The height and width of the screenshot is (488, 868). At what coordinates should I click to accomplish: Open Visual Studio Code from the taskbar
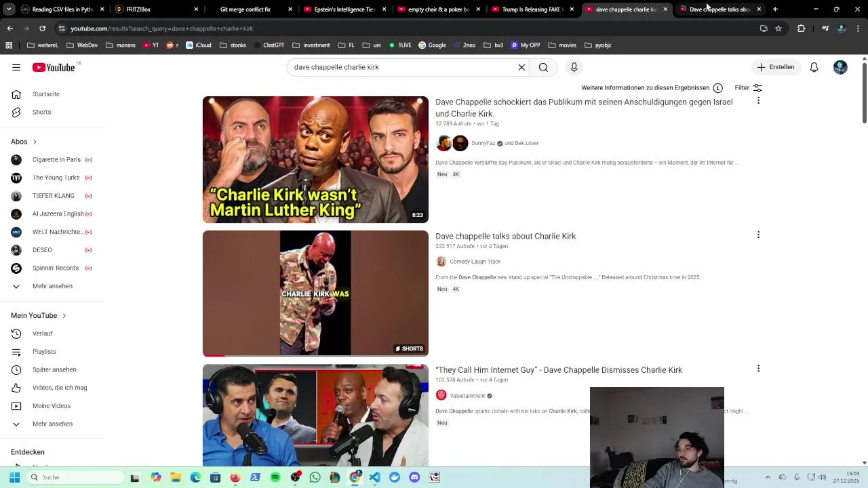point(374,477)
